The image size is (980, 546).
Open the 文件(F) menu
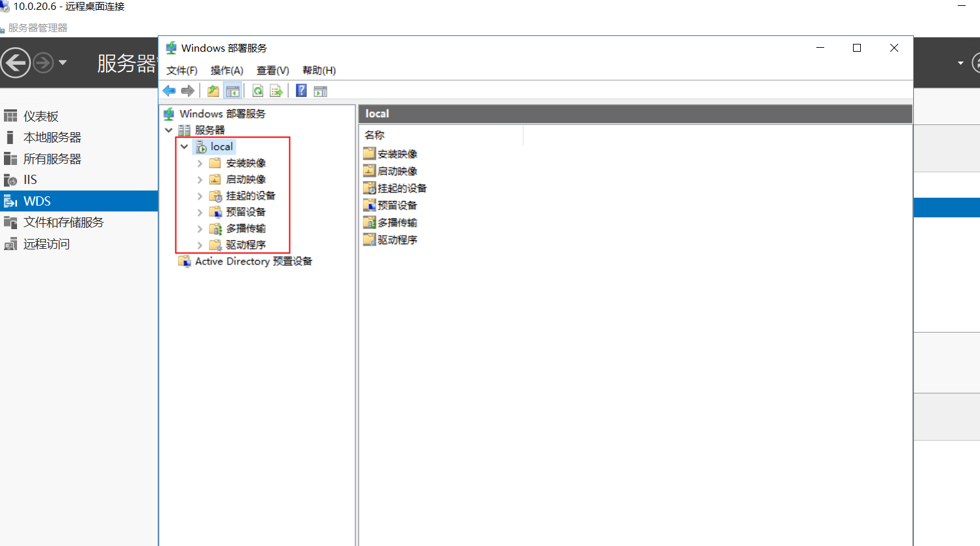(x=182, y=70)
